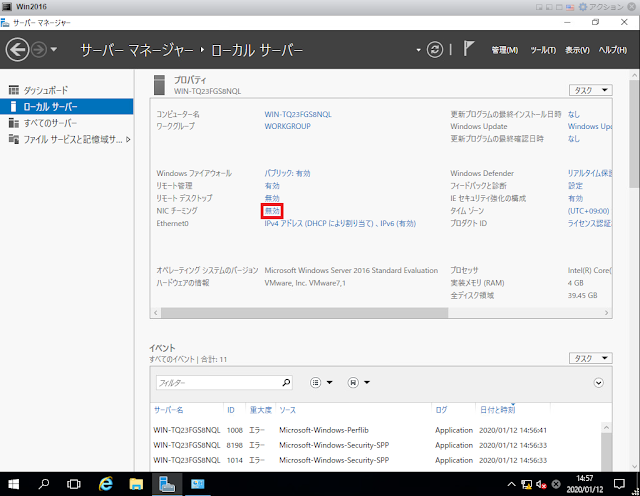
Task: Click NIC チーミング 無効 link
Action: [272, 211]
